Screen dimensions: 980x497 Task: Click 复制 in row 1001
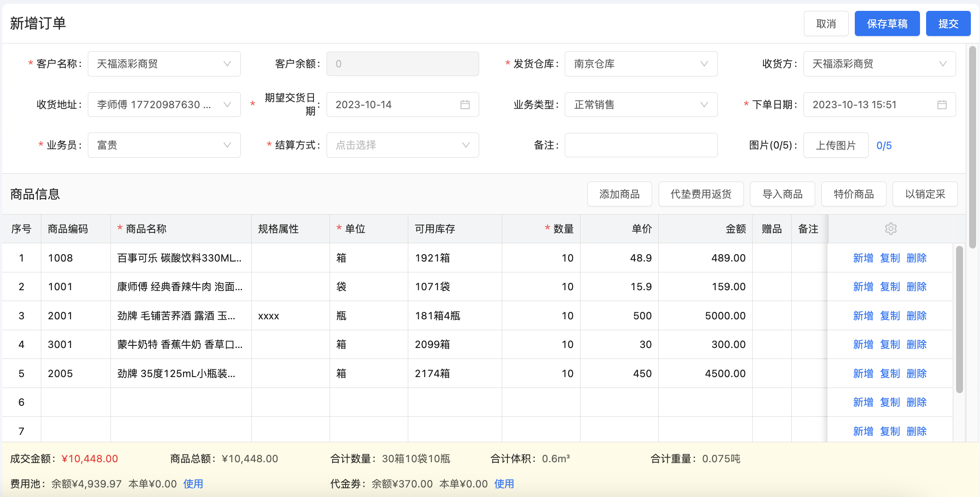pos(890,287)
